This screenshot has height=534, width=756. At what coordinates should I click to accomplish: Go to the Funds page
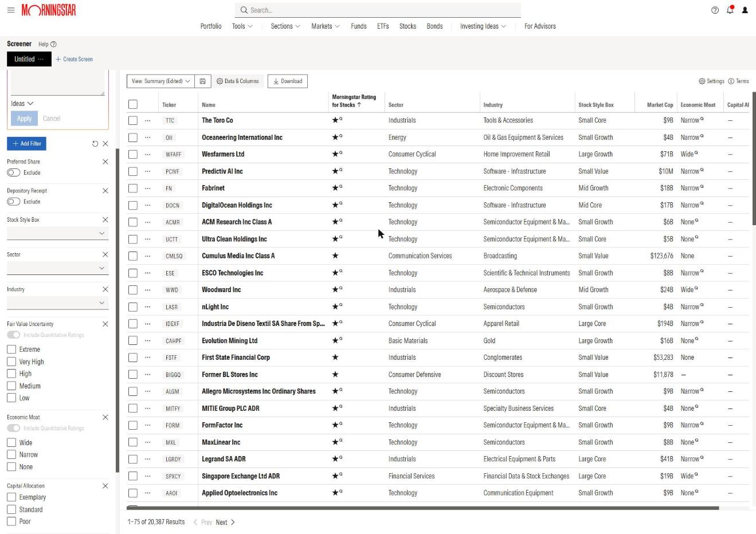359,26
